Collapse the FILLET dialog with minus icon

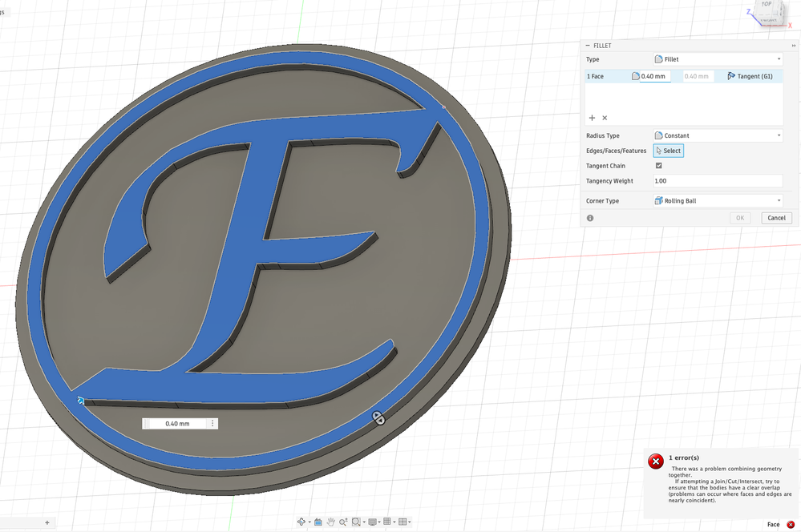[x=588, y=46]
